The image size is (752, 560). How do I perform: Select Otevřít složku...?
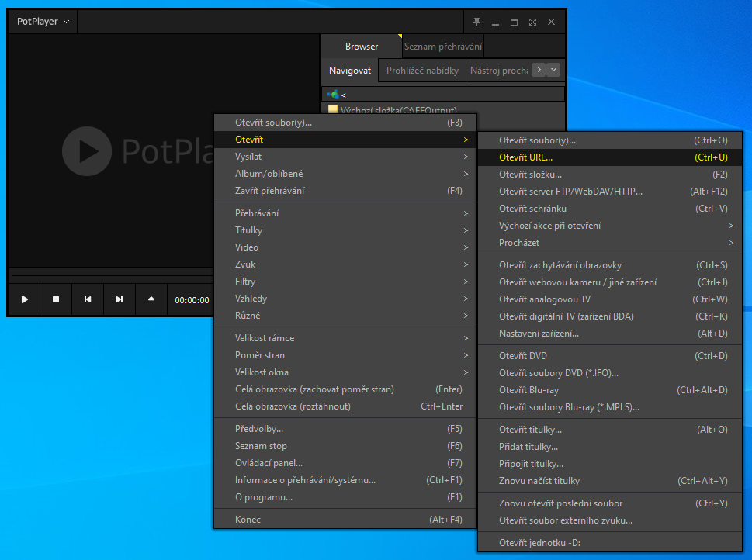[610, 175]
